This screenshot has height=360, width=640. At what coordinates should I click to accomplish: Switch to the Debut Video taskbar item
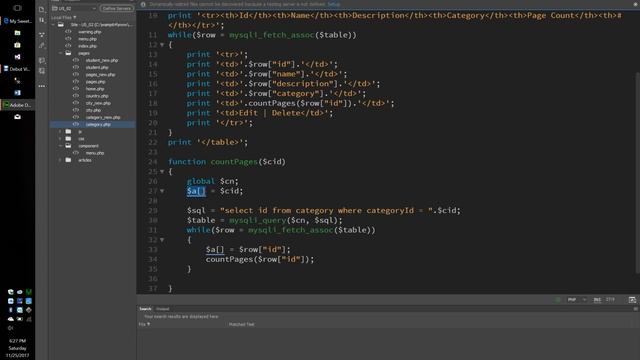[17, 69]
